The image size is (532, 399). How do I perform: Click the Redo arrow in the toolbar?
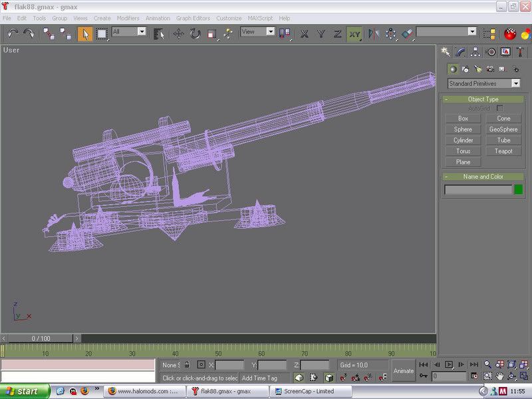pos(29,34)
